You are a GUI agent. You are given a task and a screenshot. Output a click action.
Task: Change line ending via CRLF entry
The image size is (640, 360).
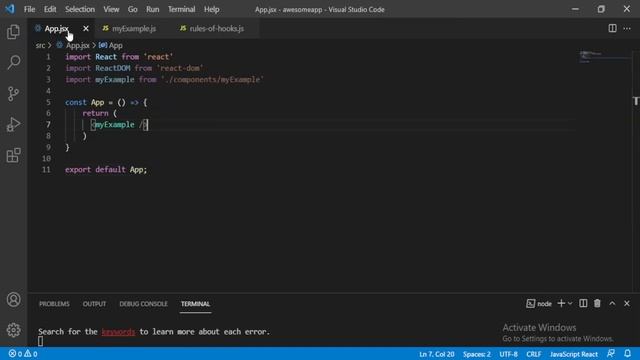[x=533, y=354]
